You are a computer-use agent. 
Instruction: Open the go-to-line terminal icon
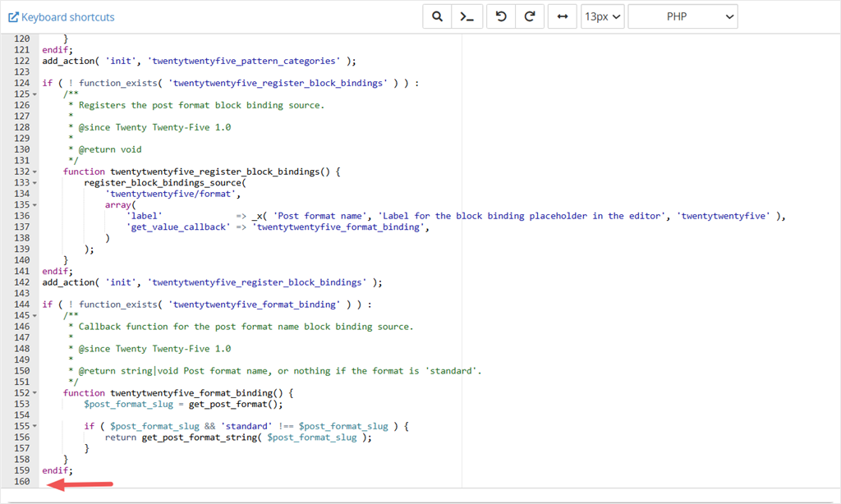467,16
